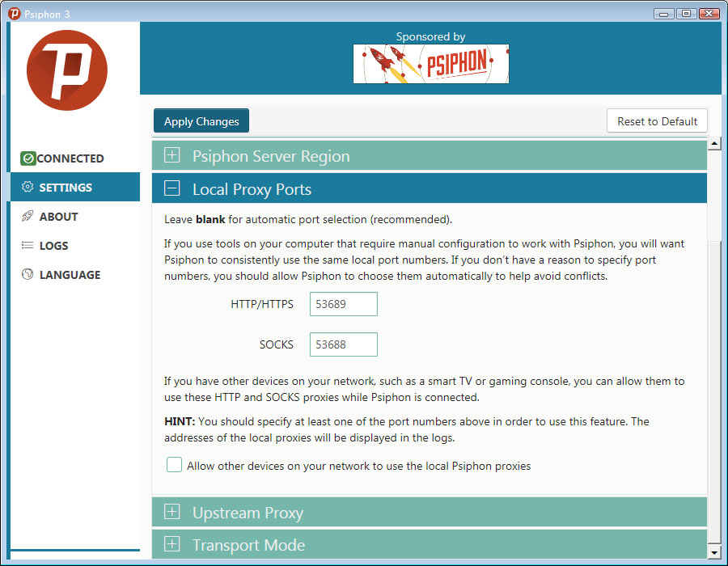Click the Apply Changes button
Screen dimensions: 728x566
pos(201,121)
